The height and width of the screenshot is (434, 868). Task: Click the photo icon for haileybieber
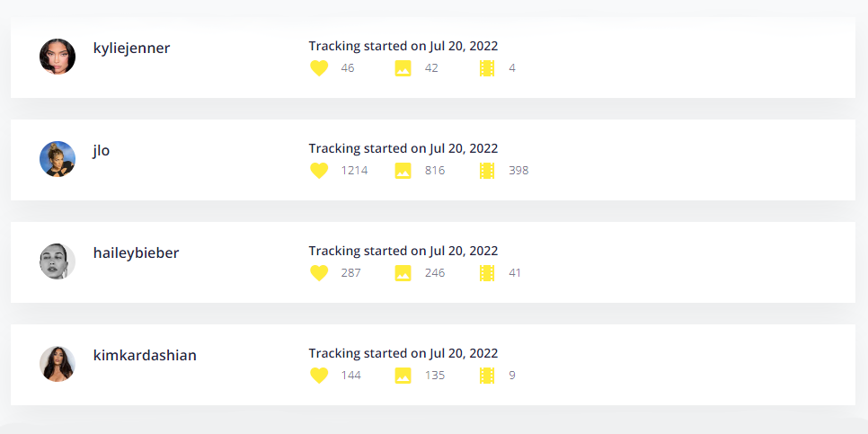(x=403, y=273)
